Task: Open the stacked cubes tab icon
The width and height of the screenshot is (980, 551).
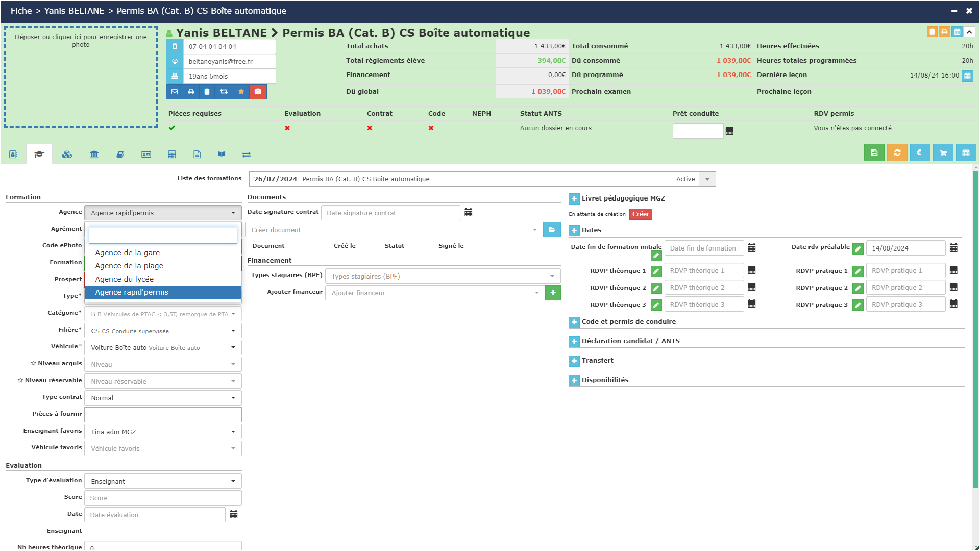Action: pyautogui.click(x=67, y=154)
